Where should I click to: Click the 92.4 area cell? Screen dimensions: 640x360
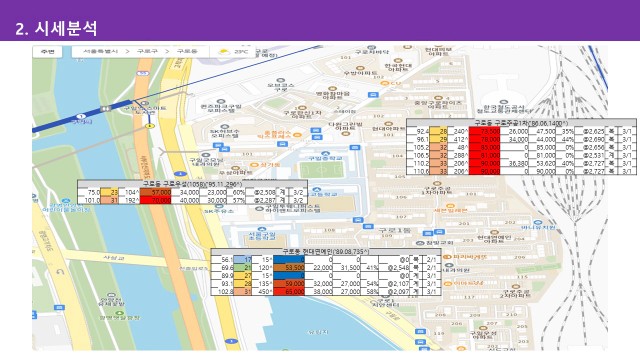(419, 131)
